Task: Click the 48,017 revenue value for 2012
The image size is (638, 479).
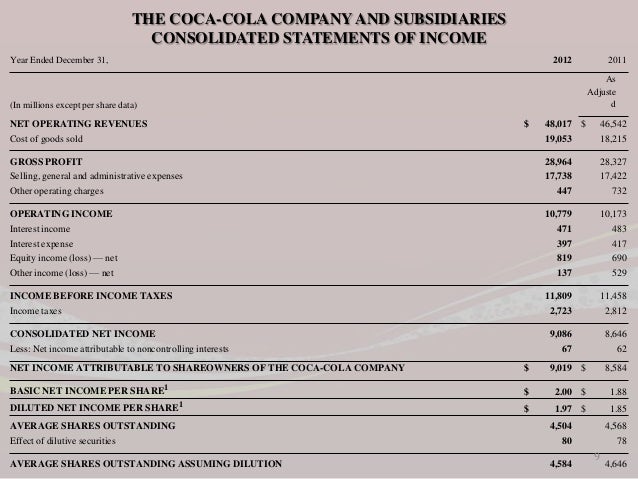Action: tap(558, 123)
